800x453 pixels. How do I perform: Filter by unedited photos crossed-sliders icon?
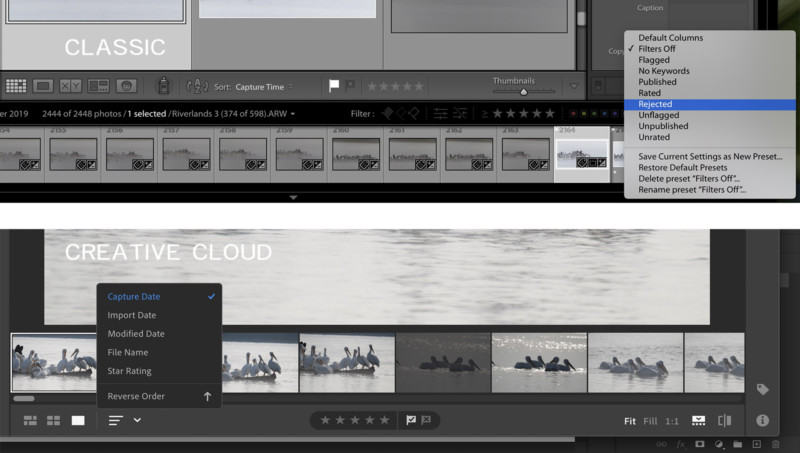point(460,113)
